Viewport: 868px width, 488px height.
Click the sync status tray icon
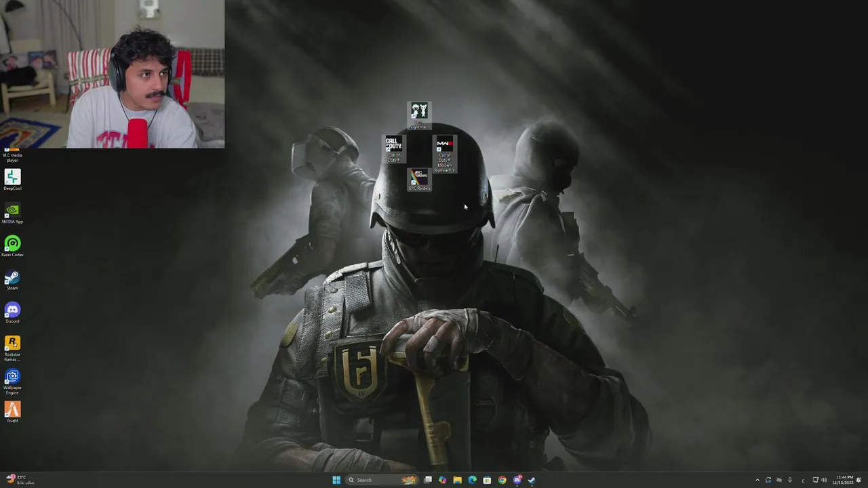[x=768, y=480]
